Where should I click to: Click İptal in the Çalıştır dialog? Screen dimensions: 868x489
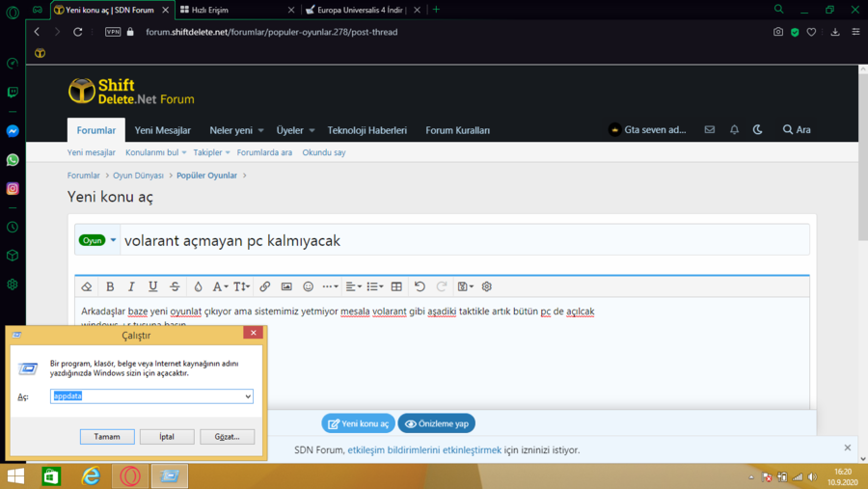tap(167, 436)
